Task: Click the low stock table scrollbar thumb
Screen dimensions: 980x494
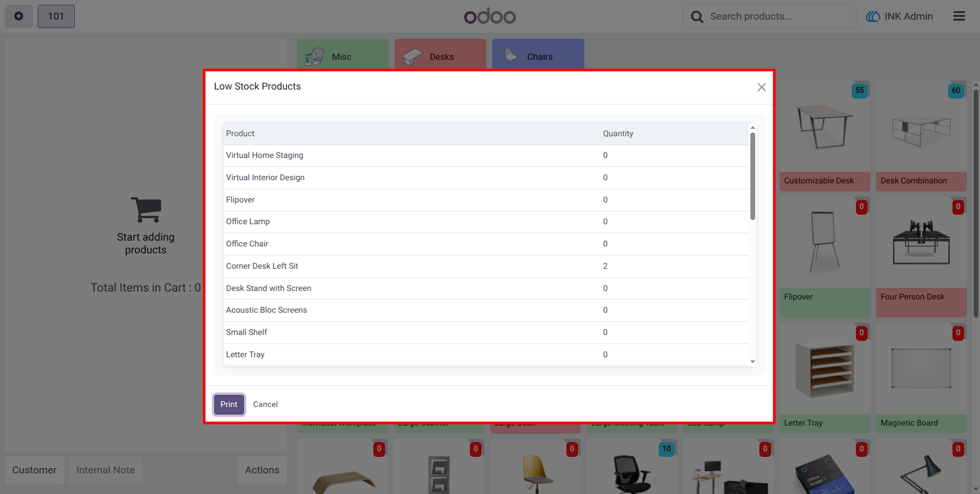Action: (752, 176)
